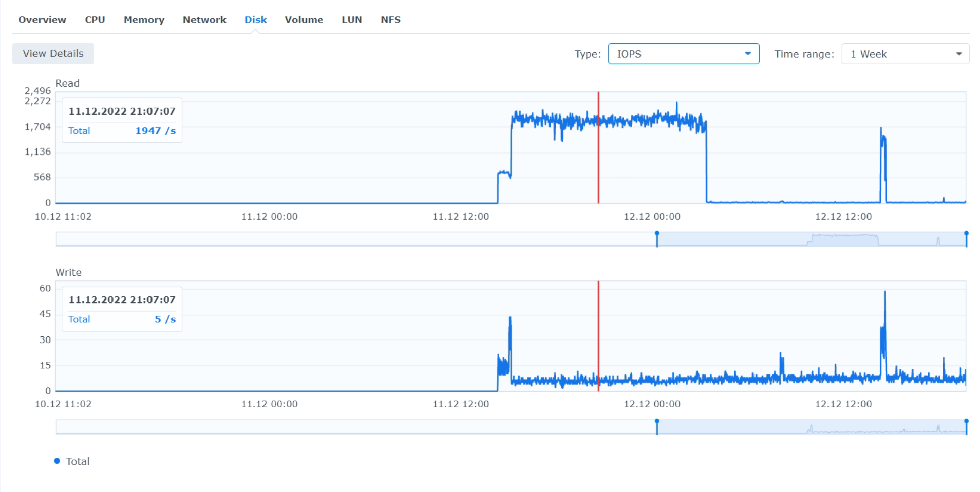Click the Write chart tooltip Total 5 /s value
The image size is (980, 492).
tap(165, 319)
